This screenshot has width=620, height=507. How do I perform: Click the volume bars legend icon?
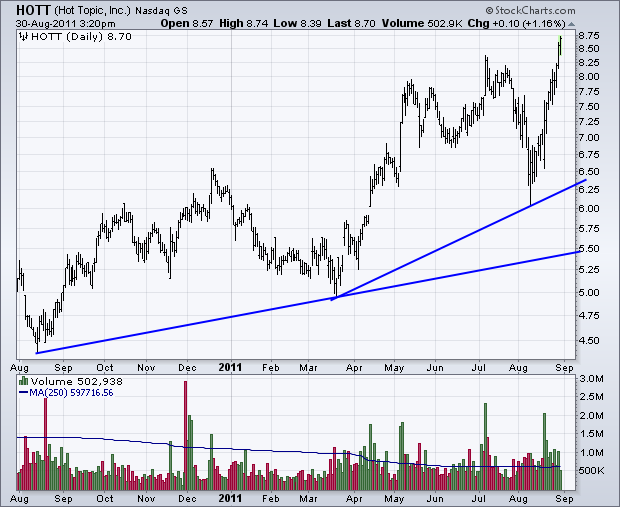pyautogui.click(x=24, y=381)
